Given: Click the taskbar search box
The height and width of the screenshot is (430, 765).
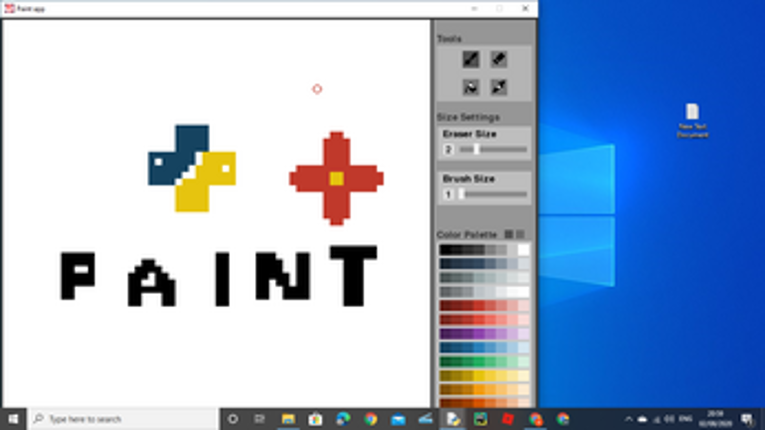Looking at the screenshot, I should (x=123, y=419).
